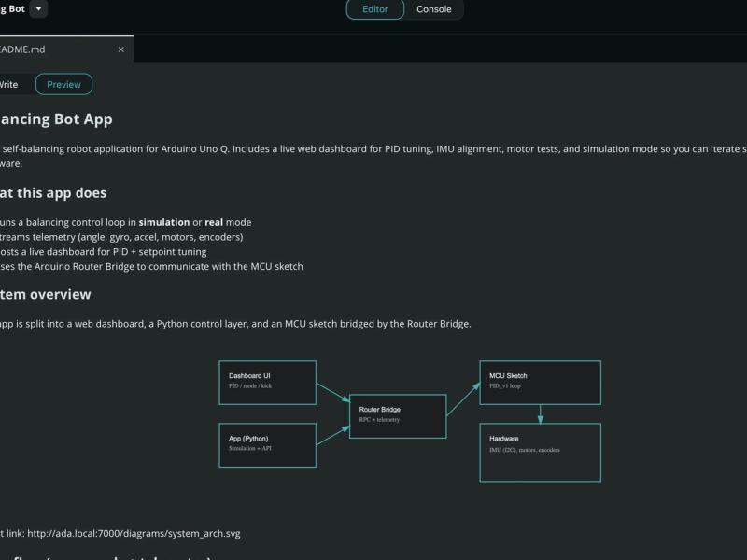Screen dimensions: 747x560
Task: Click the 'live dashboard for PID' bullet line
Action: coord(104,252)
